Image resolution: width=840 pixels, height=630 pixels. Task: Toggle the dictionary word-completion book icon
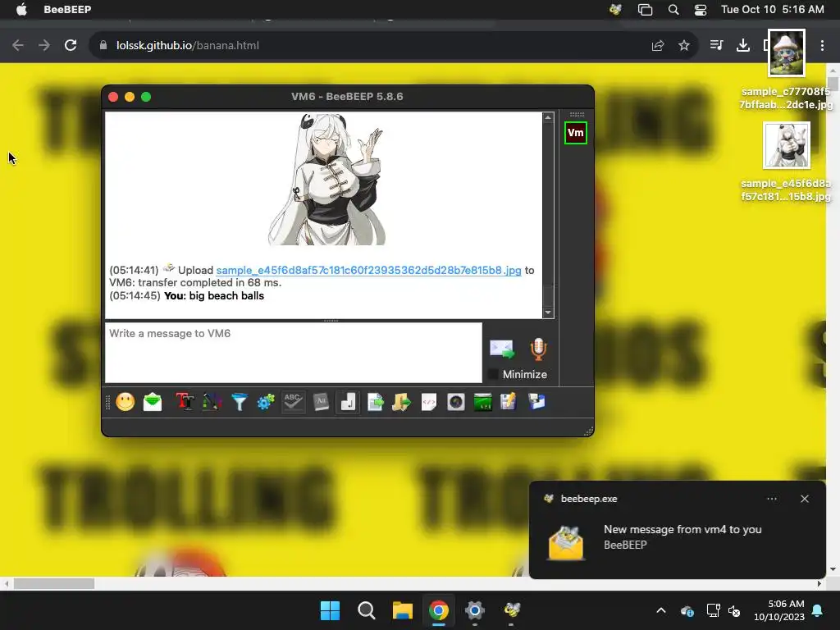point(321,402)
